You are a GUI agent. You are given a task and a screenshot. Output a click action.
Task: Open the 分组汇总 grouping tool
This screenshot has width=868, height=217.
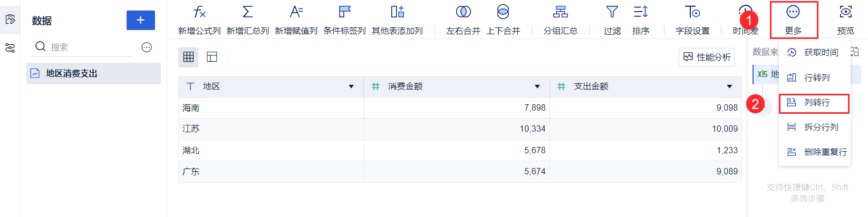[560, 12]
